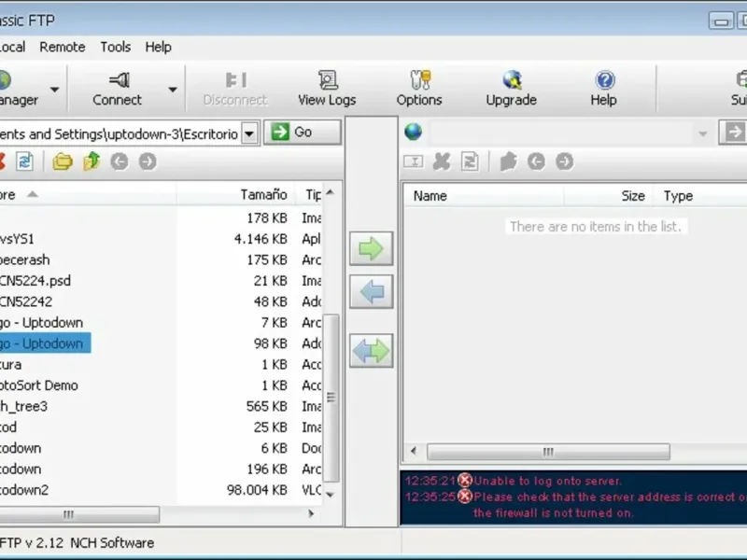Sort remote list by Name column
The height and width of the screenshot is (560, 747).
click(484, 196)
